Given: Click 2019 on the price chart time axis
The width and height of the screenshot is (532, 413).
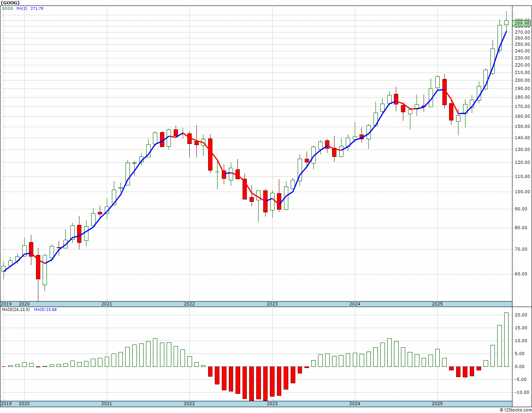Looking at the screenshot, I should (6, 304).
